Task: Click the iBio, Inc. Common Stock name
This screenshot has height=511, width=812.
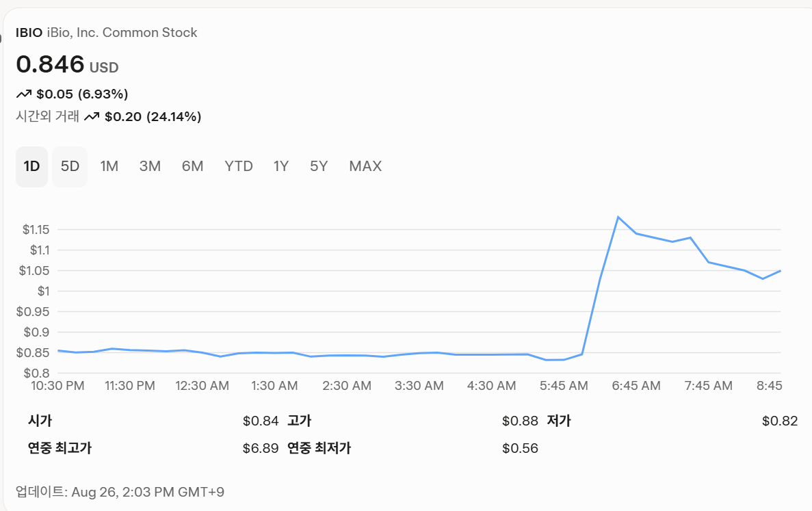Action: [122, 33]
